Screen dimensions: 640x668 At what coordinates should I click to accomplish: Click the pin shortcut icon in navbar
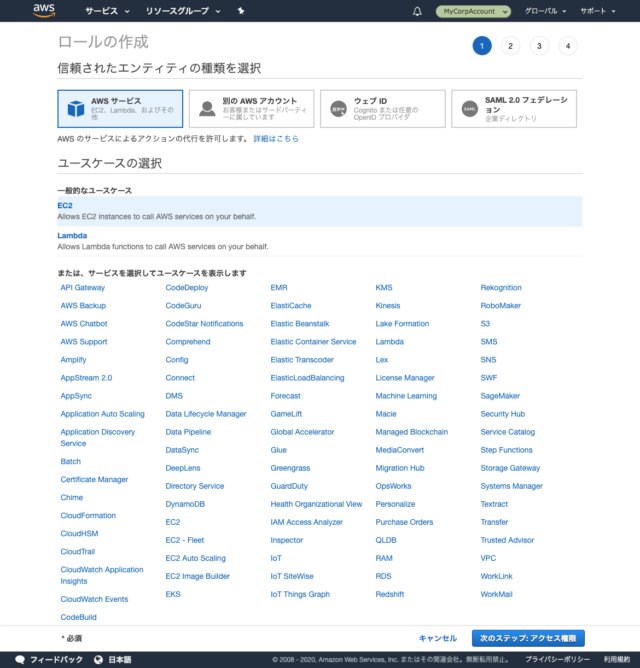(x=241, y=11)
